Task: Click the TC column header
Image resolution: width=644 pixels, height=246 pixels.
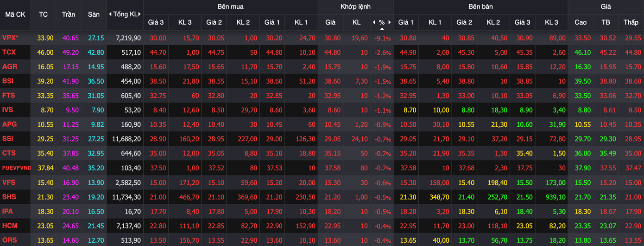Action: coord(43,14)
